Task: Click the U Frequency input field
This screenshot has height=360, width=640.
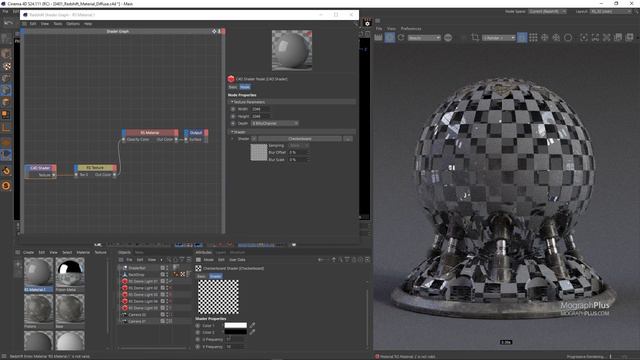Action: point(235,339)
